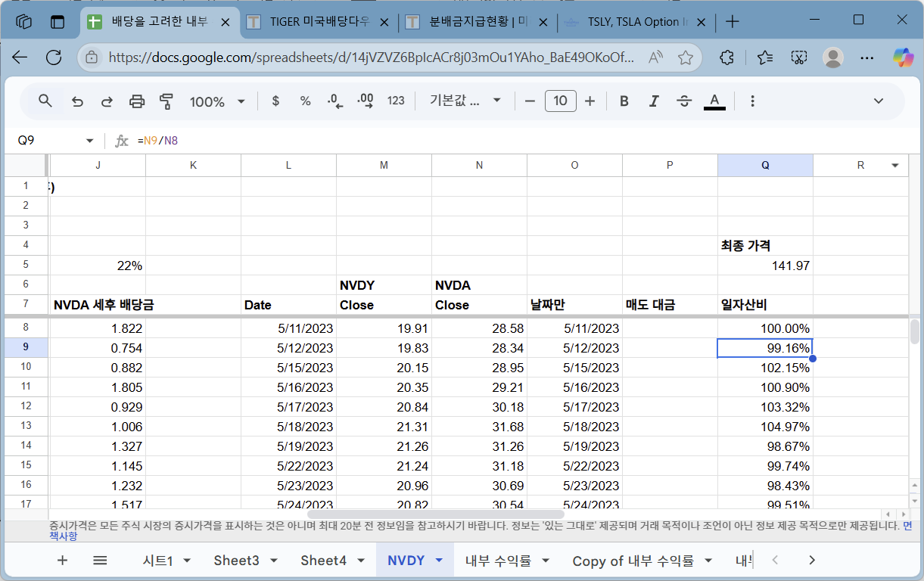
Task: Add a new sheet with plus icon
Action: click(63, 561)
